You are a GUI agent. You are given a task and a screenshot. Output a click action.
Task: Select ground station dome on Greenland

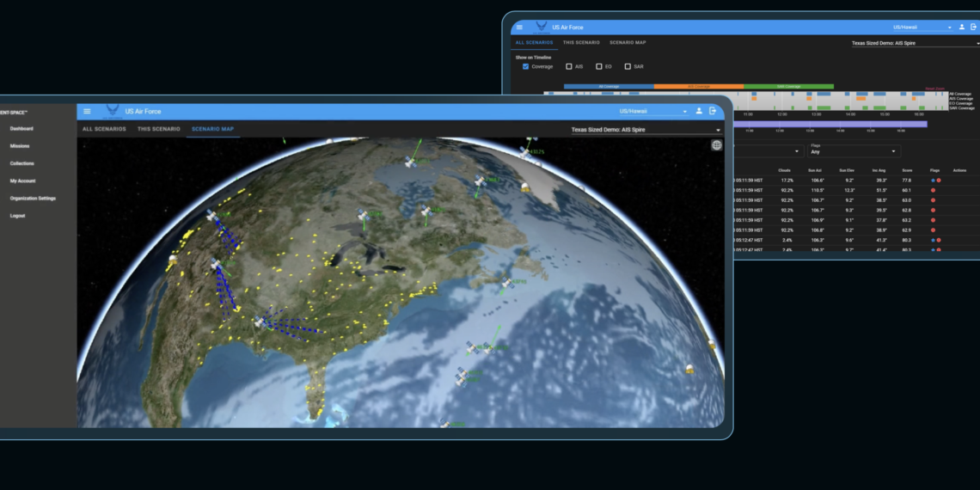[525, 187]
